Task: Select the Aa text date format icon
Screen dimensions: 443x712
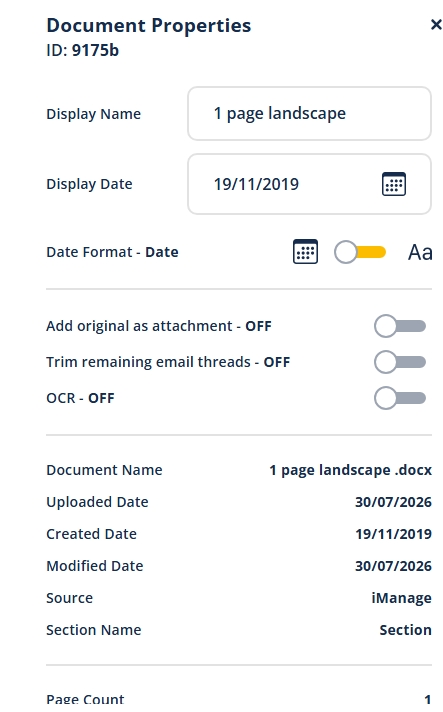Action: point(420,252)
